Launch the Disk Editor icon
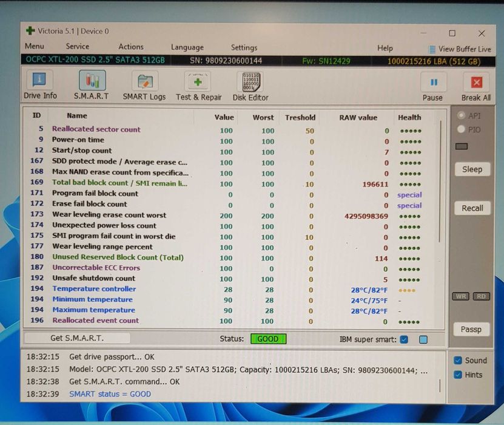This screenshot has height=425, width=504. [250, 82]
